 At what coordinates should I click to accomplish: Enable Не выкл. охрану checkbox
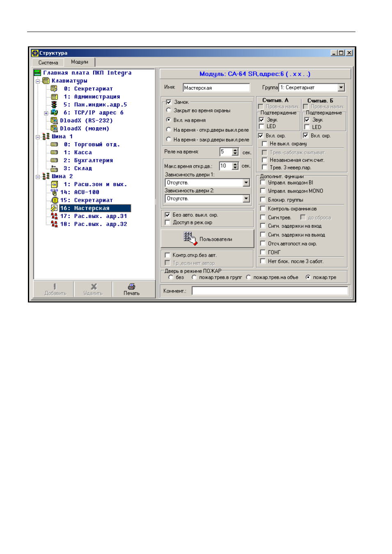click(x=264, y=144)
